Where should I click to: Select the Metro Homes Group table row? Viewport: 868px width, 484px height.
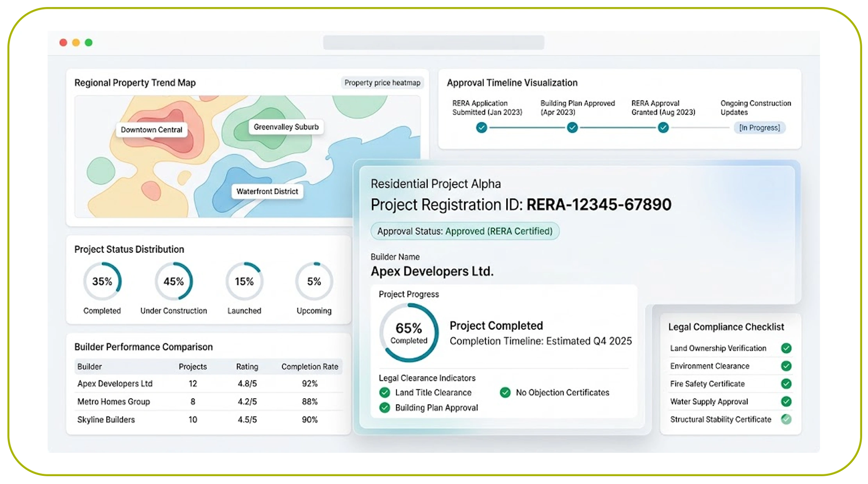click(x=209, y=402)
